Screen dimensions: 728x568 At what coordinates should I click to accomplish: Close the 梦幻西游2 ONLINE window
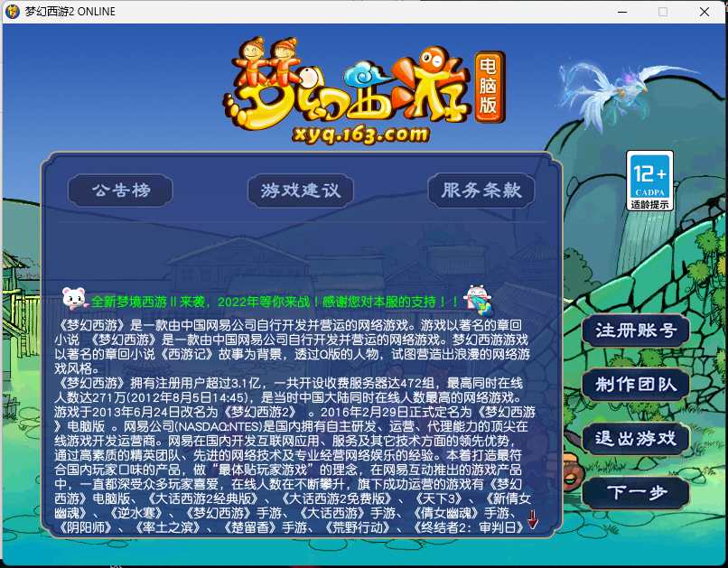click(705, 12)
